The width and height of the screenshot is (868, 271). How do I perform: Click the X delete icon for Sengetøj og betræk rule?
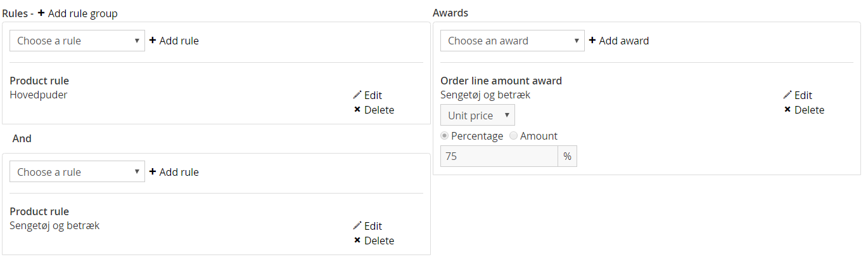click(x=357, y=241)
